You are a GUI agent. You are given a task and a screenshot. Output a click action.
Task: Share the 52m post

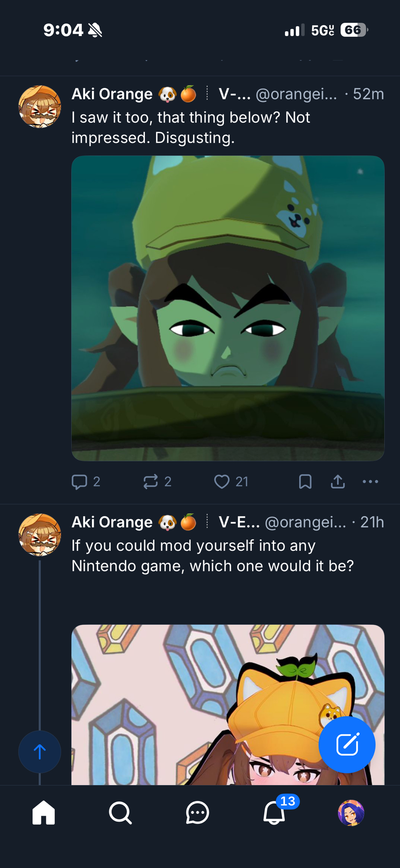338,482
